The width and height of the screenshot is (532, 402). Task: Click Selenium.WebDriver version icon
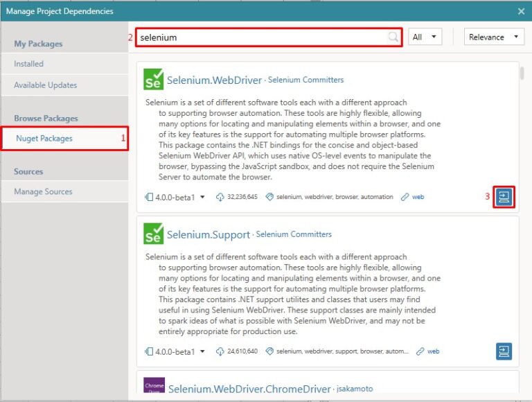click(x=149, y=197)
